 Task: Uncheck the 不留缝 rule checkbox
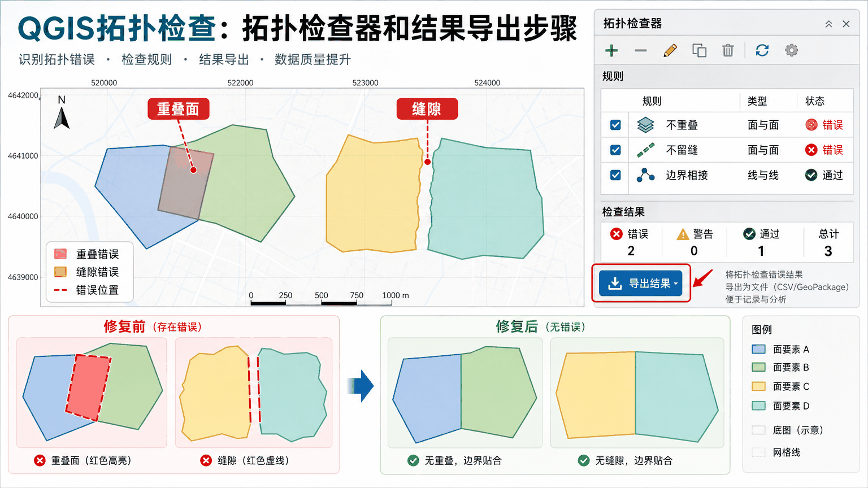[x=615, y=150]
